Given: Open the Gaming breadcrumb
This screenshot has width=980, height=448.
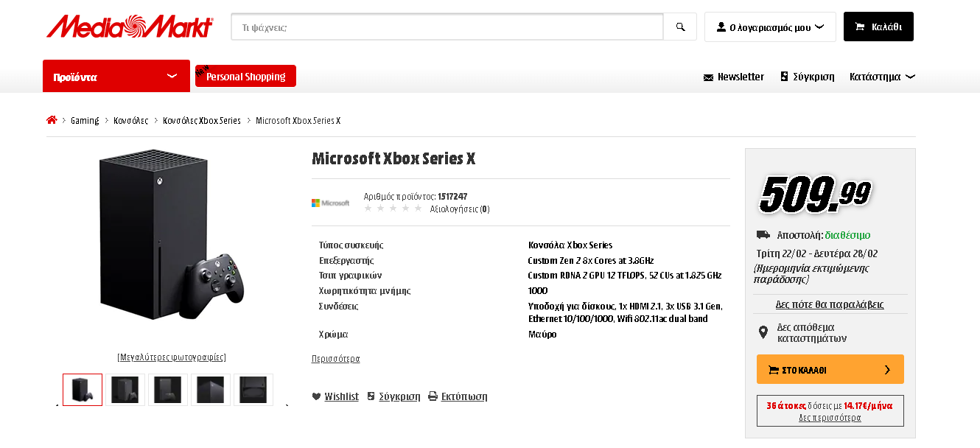Looking at the screenshot, I should [85, 120].
